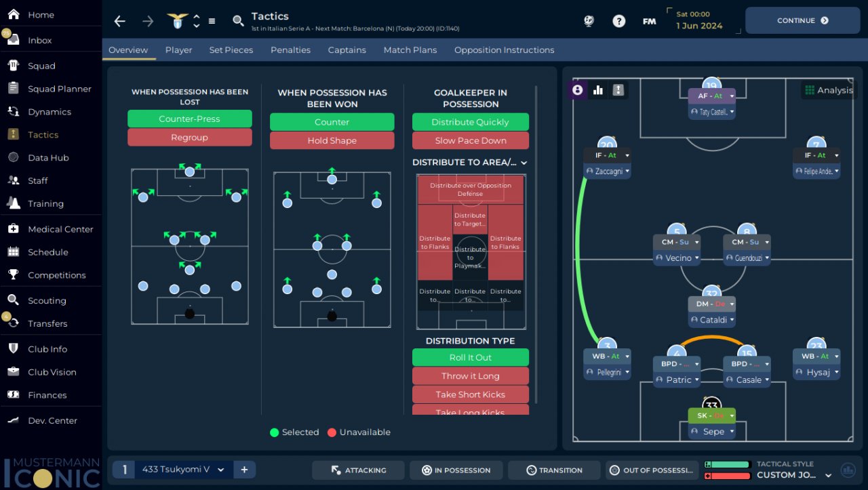Toggle the Hold Shape instruction
The image size is (868, 490).
(332, 140)
